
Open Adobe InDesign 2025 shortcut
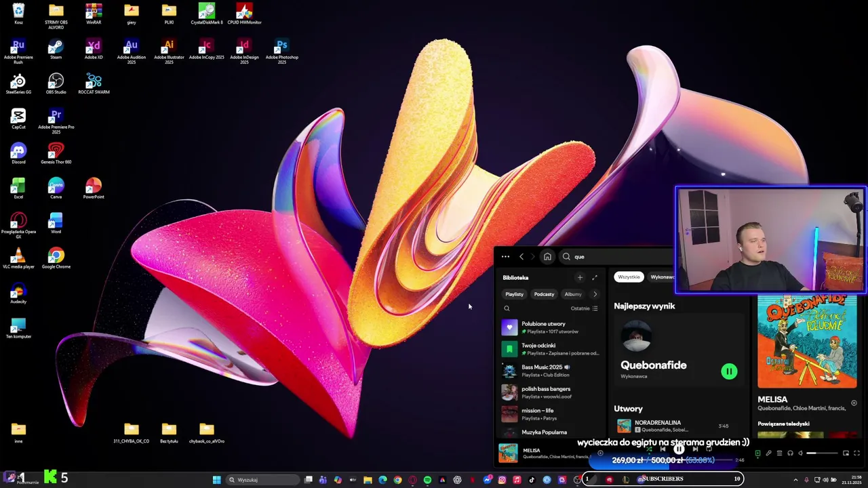(x=244, y=51)
